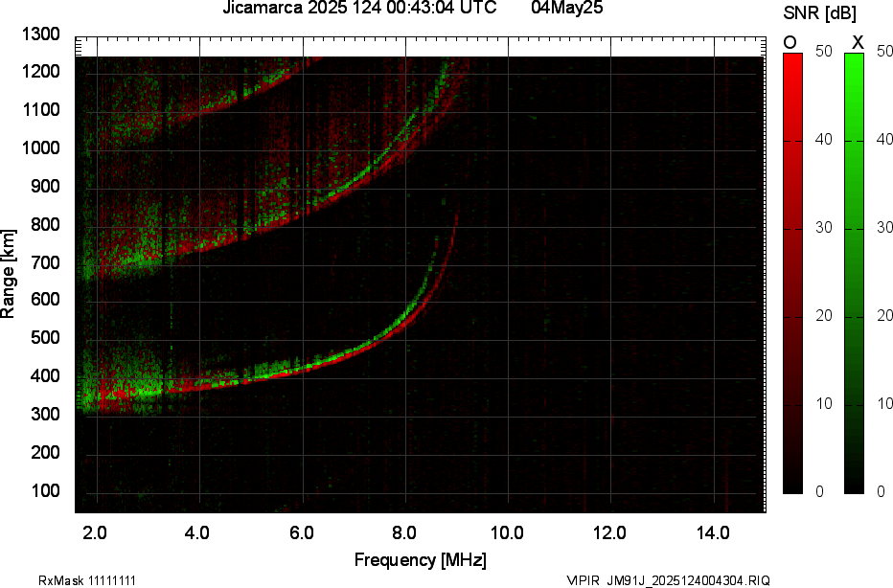Click the 700 range tick label
This screenshot has width=893, height=588.
click(45, 262)
